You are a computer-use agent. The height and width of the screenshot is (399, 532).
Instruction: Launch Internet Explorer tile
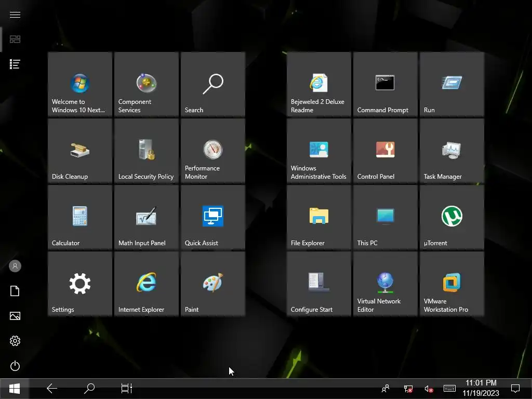pos(147,284)
